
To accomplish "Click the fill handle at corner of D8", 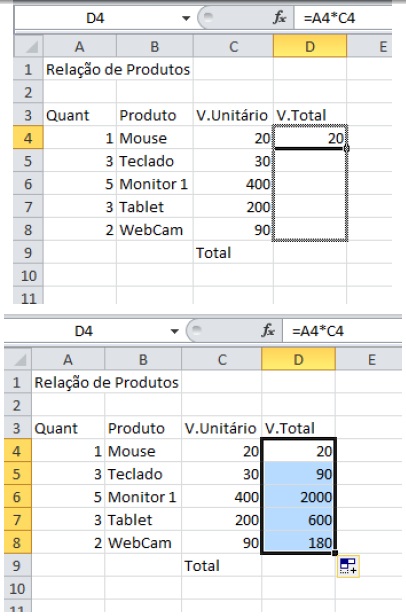I will [335, 553].
